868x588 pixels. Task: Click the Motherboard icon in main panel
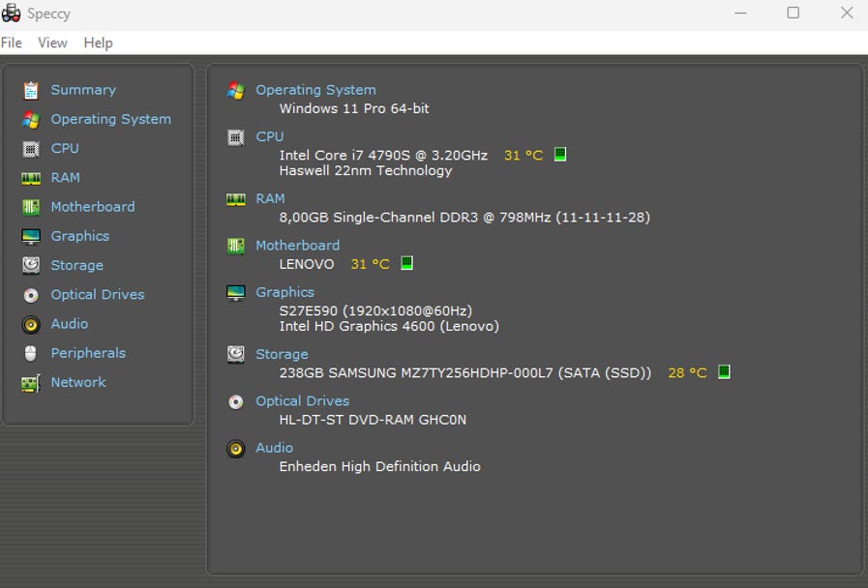[236, 246]
